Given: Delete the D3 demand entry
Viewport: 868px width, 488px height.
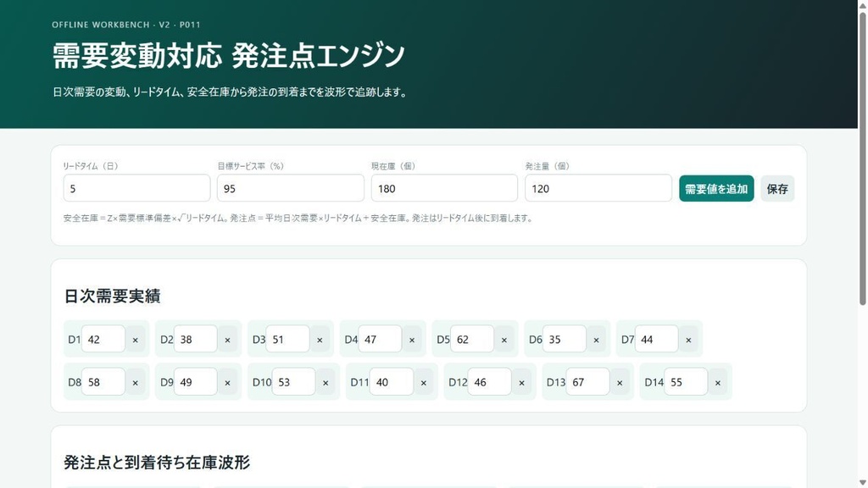Looking at the screenshot, I should point(320,340).
